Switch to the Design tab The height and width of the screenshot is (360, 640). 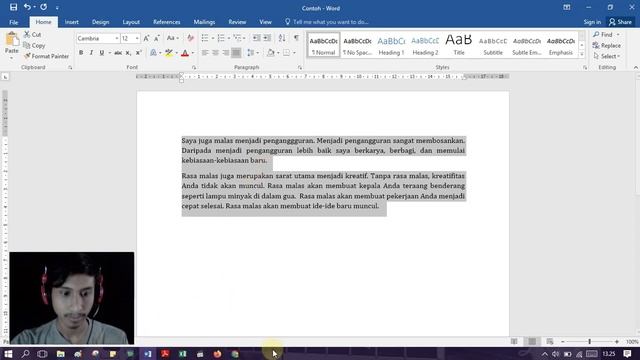(x=100, y=22)
